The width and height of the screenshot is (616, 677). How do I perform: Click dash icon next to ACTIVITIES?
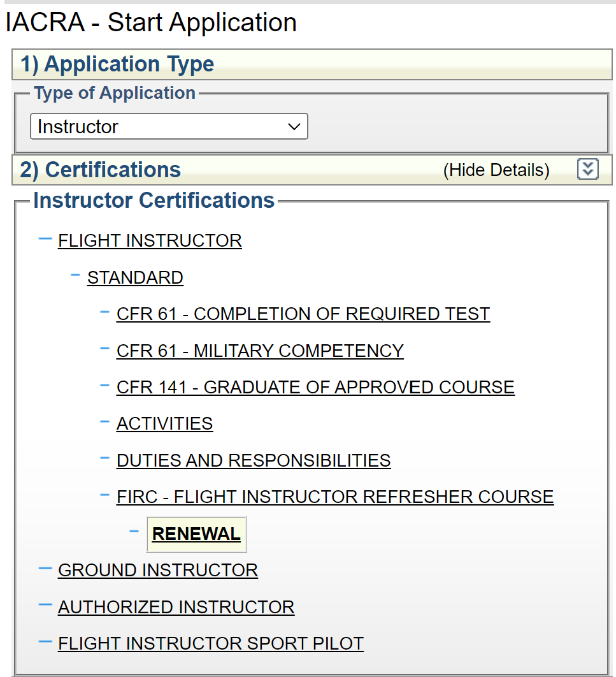[x=105, y=422]
